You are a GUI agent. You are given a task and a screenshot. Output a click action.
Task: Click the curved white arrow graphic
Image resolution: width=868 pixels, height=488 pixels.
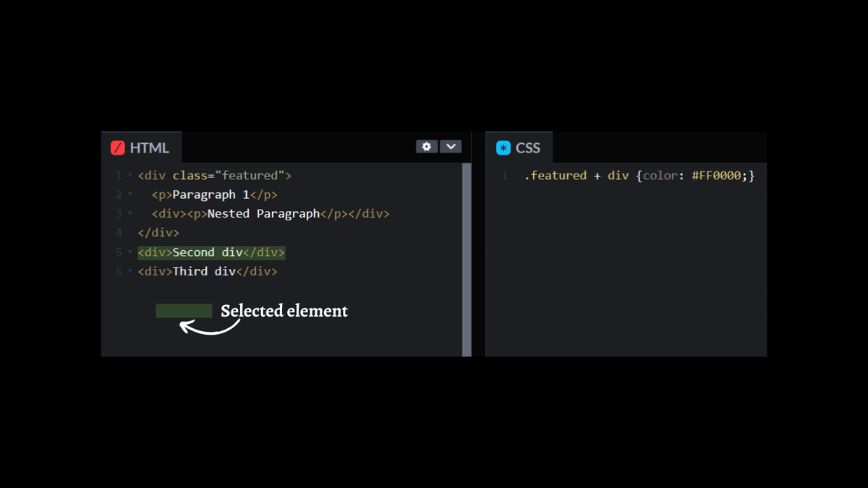209,327
